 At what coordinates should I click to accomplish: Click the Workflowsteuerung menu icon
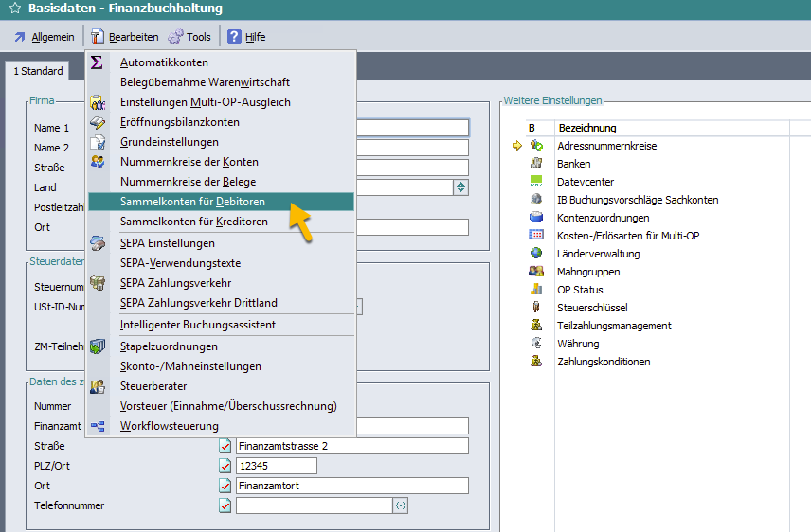tap(98, 427)
